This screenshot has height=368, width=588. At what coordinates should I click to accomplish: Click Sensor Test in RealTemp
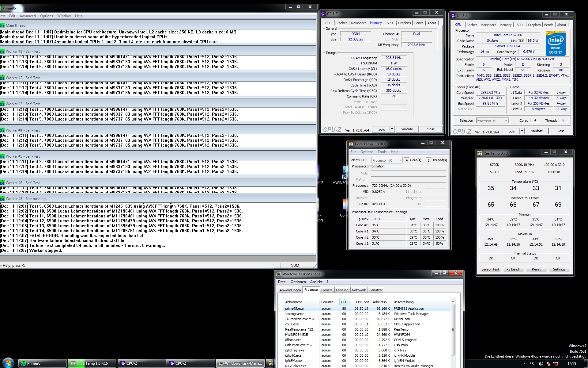pyautogui.click(x=490, y=269)
